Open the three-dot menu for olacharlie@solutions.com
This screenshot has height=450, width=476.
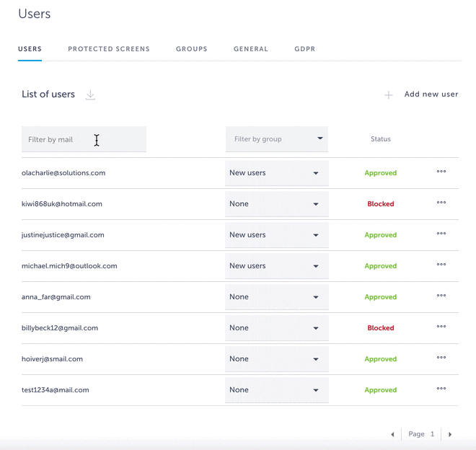pyautogui.click(x=441, y=172)
